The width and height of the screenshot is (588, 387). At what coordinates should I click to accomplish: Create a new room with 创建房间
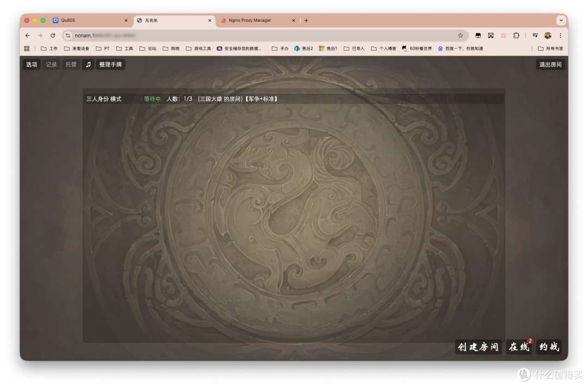coord(478,347)
